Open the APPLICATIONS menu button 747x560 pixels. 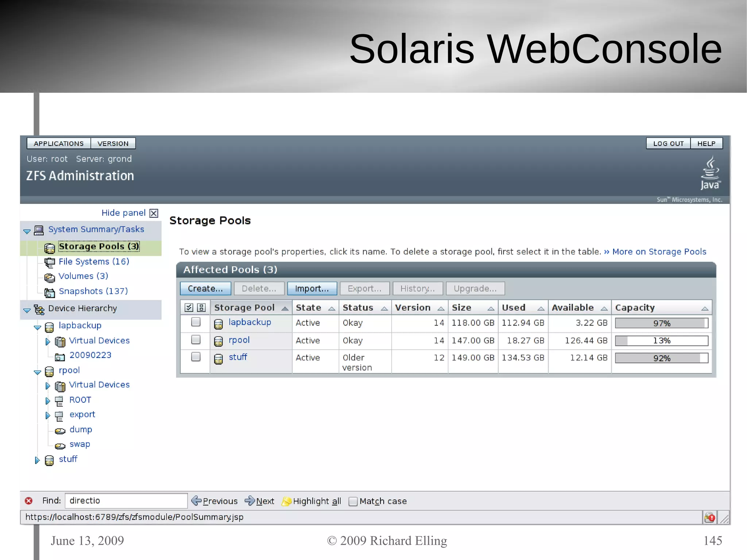tap(59, 143)
